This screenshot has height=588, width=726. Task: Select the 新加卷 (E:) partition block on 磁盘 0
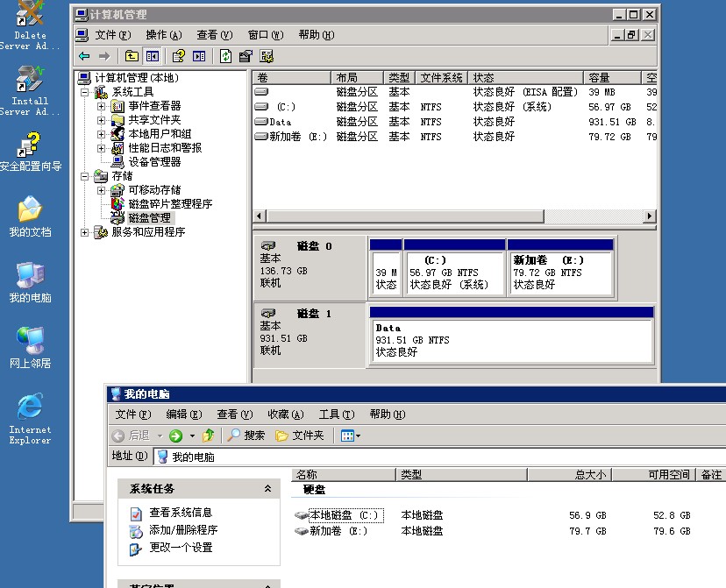[x=560, y=267]
